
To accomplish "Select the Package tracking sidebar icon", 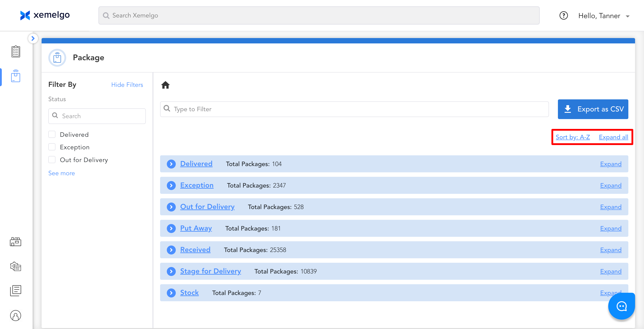I will [x=15, y=76].
